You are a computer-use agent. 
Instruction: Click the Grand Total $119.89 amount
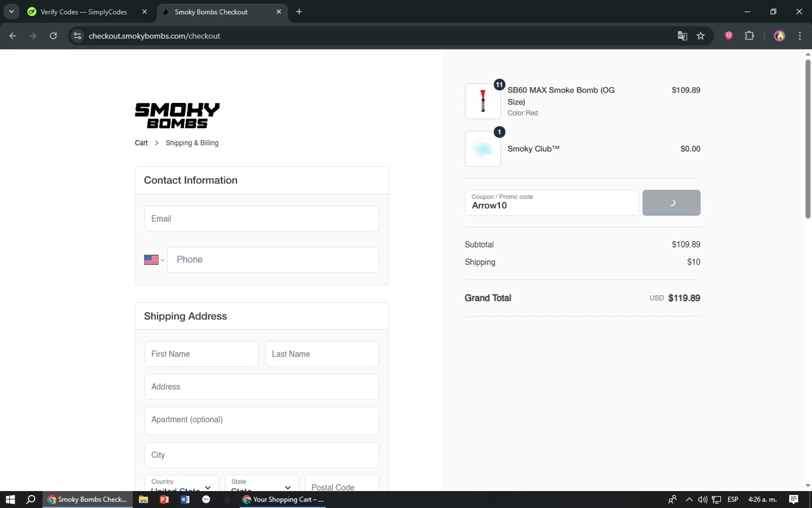click(684, 298)
